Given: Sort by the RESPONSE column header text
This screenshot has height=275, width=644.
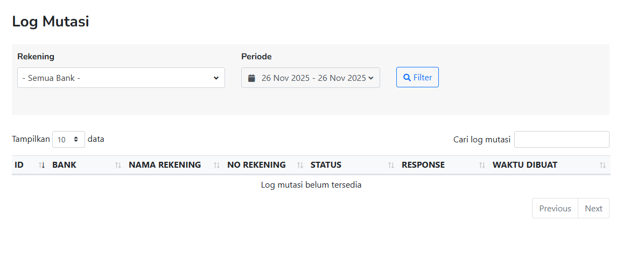Looking at the screenshot, I should coord(423,165).
